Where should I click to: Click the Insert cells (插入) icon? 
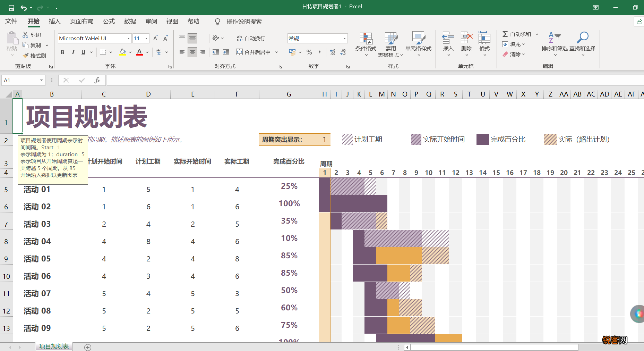448,37
